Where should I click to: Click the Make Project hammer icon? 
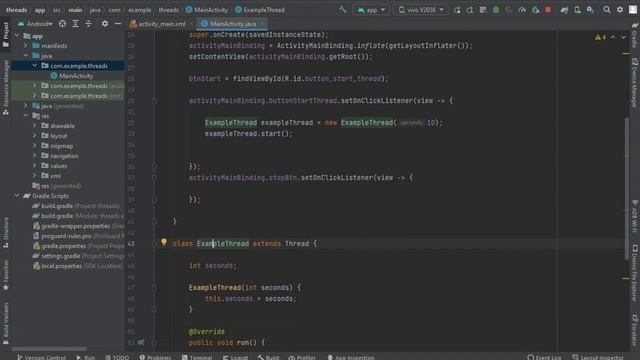pos(342,9)
